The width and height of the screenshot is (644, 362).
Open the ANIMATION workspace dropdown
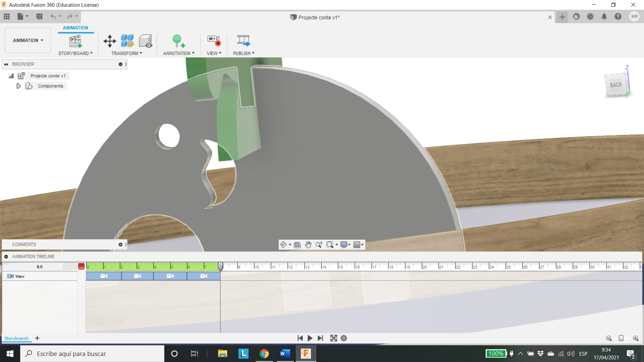point(28,41)
